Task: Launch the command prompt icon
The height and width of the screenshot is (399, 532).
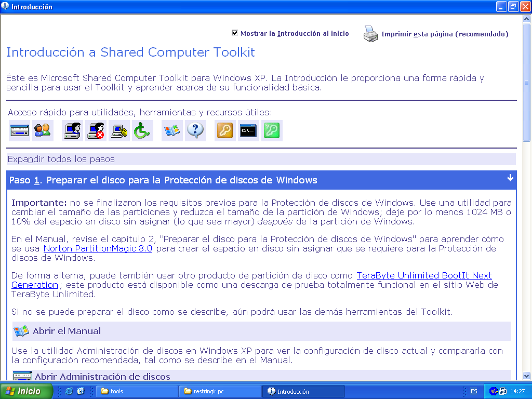Action: (248, 130)
